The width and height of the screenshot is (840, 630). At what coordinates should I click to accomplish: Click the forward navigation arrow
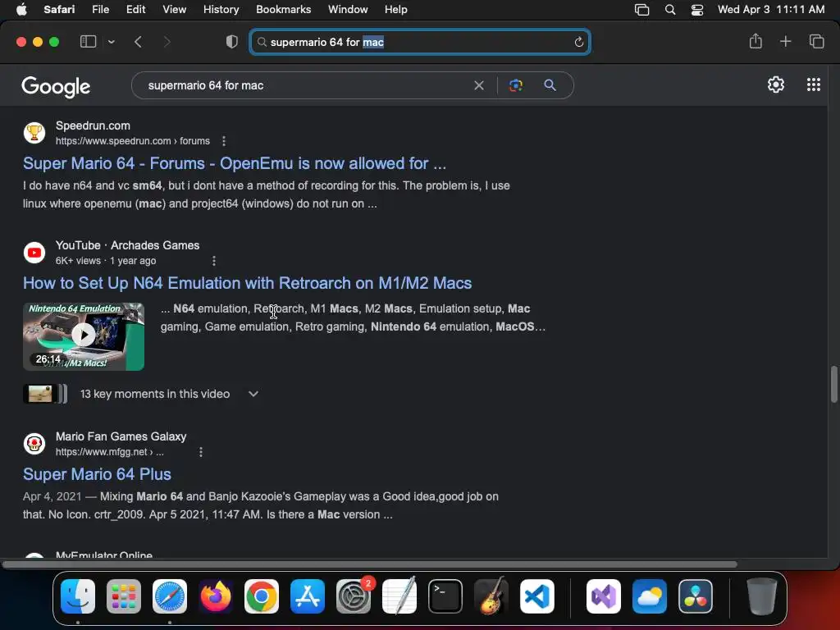(x=167, y=42)
